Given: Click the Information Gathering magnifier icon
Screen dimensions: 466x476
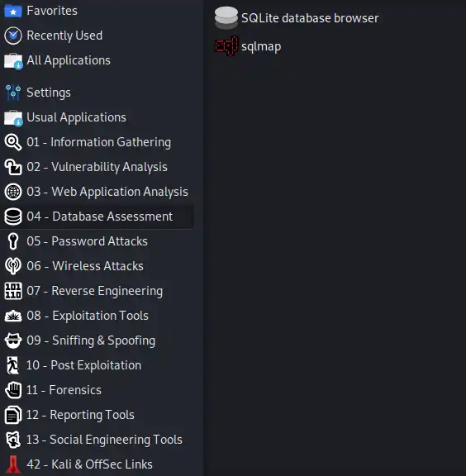Looking at the screenshot, I should 13,142.
